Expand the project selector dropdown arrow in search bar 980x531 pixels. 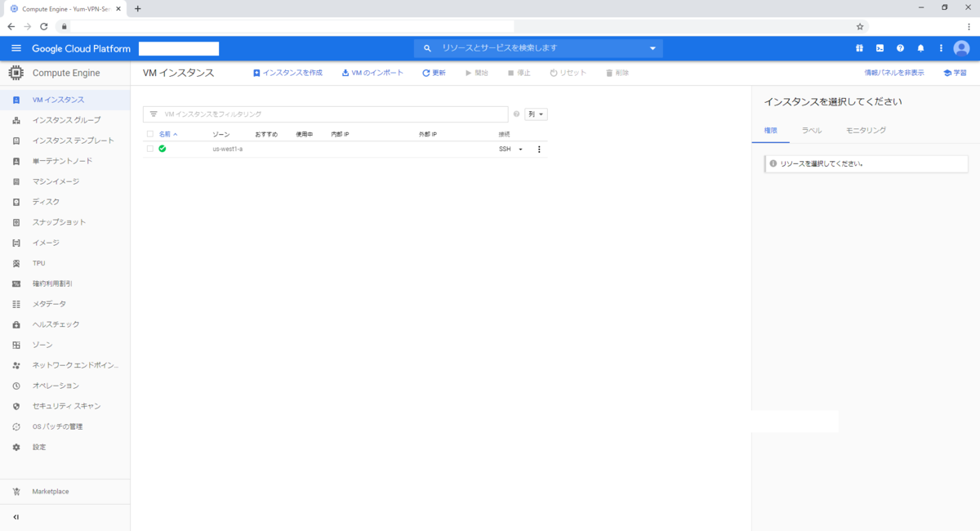click(653, 48)
